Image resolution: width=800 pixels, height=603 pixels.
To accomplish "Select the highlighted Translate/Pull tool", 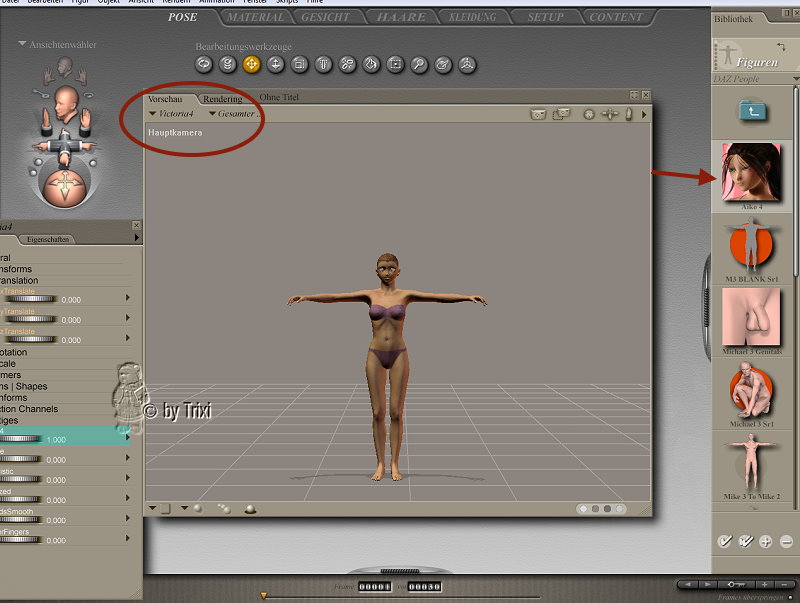I will pyautogui.click(x=252, y=64).
